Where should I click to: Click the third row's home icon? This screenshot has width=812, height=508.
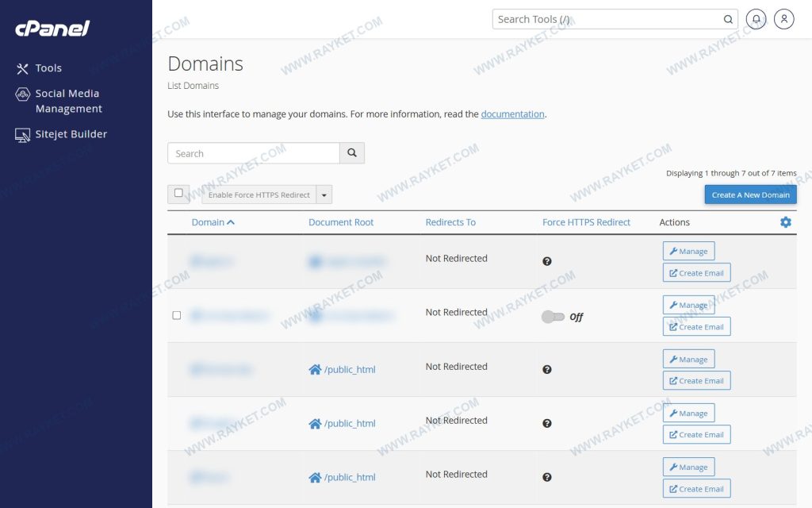pyautogui.click(x=315, y=370)
